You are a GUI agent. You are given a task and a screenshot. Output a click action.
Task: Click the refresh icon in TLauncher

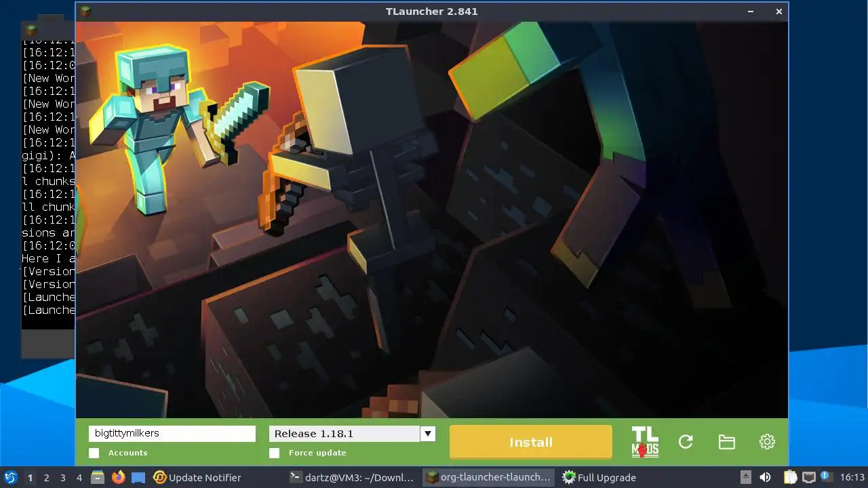pos(686,442)
